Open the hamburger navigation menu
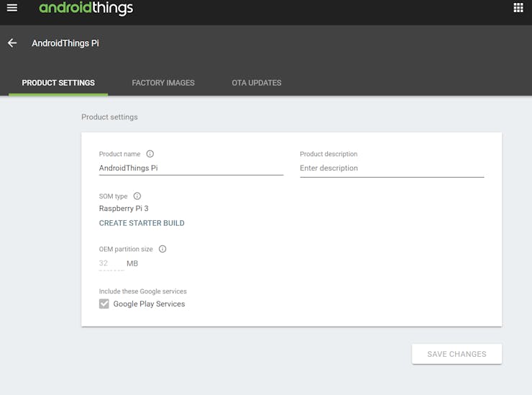This screenshot has width=532, height=395. click(x=12, y=7)
